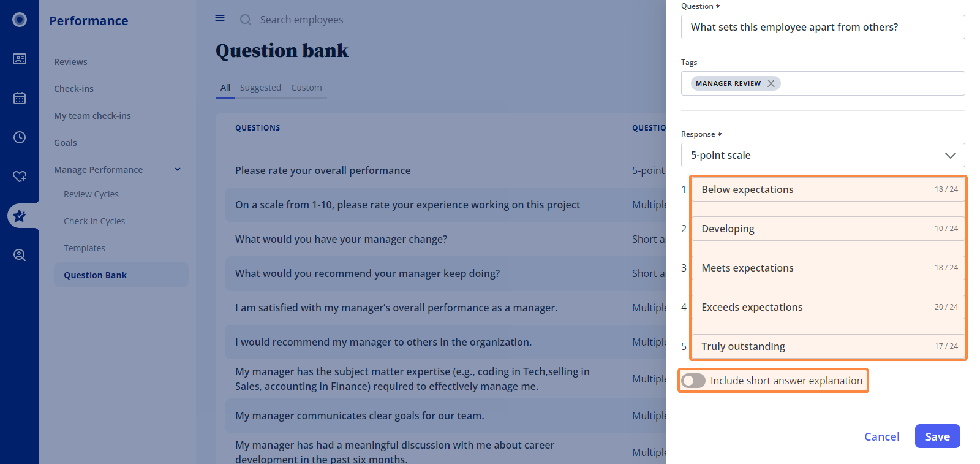Select 'I am satisfied with my manager's overall performance'
Image resolution: width=980 pixels, height=464 pixels.
pos(396,308)
